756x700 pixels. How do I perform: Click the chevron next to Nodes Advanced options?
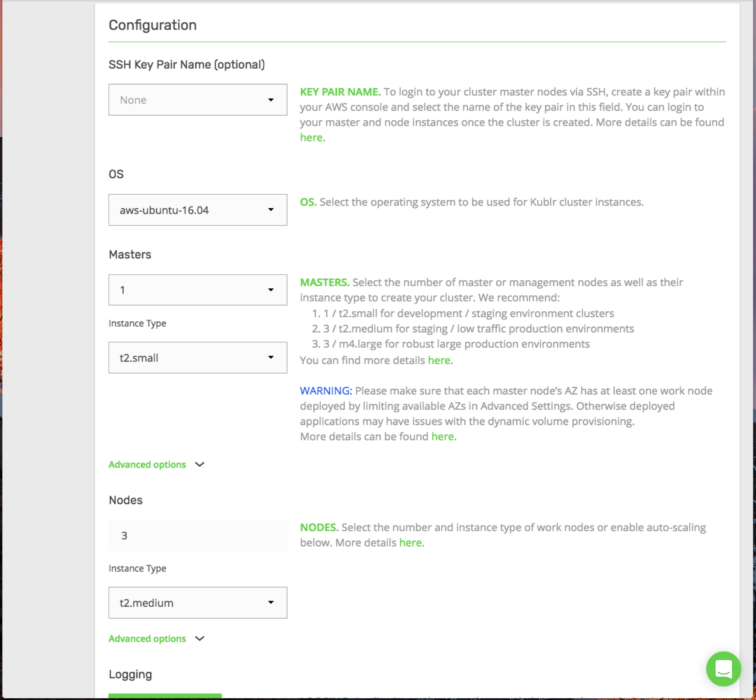200,638
